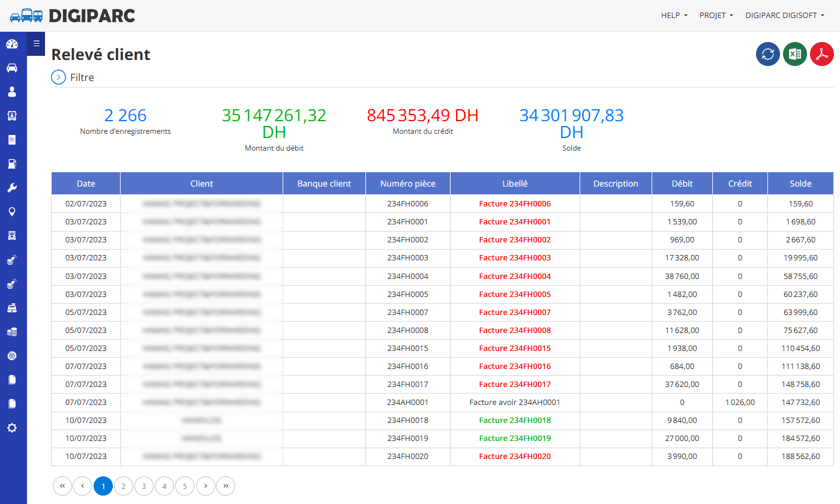Open the settings gear icon in sidebar

click(12, 428)
